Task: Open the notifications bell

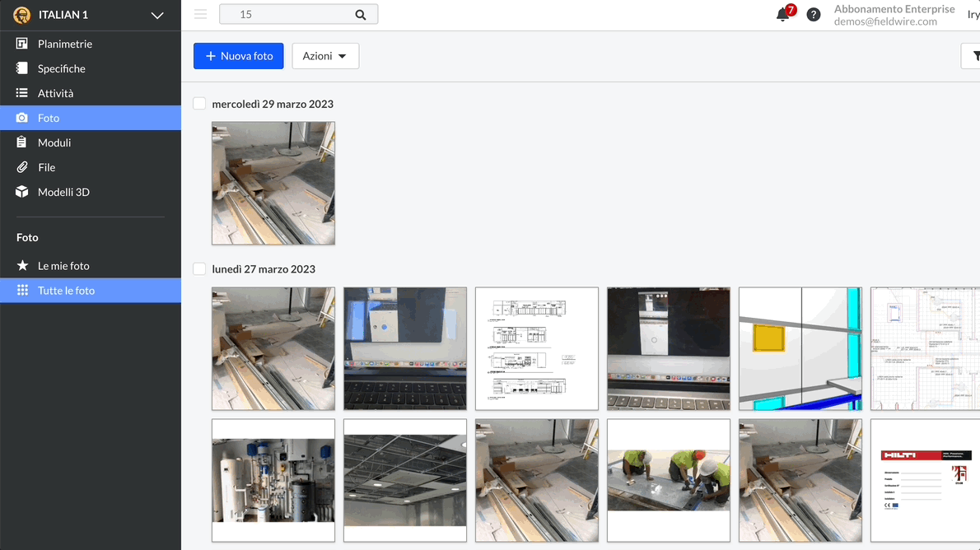Action: (781, 15)
